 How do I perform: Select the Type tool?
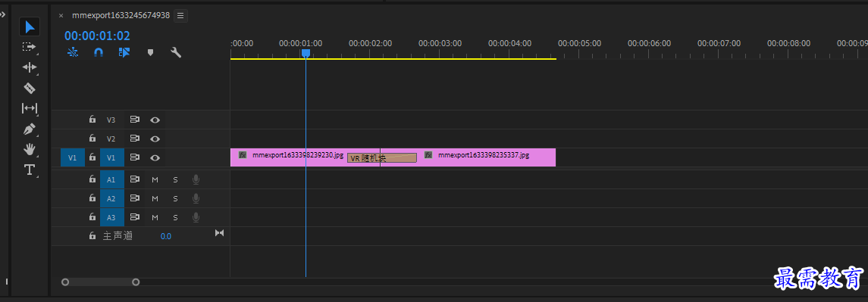point(30,170)
